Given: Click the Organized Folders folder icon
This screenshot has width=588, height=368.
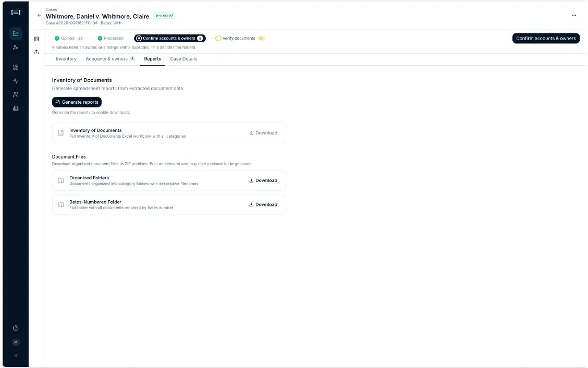Looking at the screenshot, I should tap(61, 180).
